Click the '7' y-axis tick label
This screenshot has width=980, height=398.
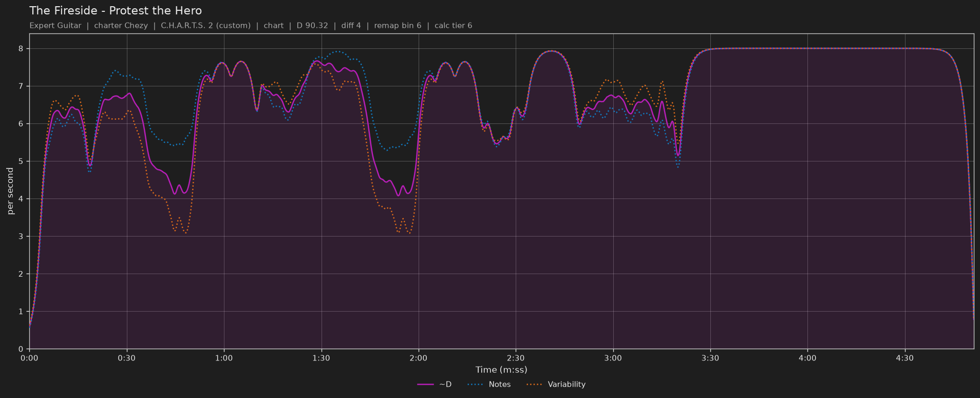[22, 86]
